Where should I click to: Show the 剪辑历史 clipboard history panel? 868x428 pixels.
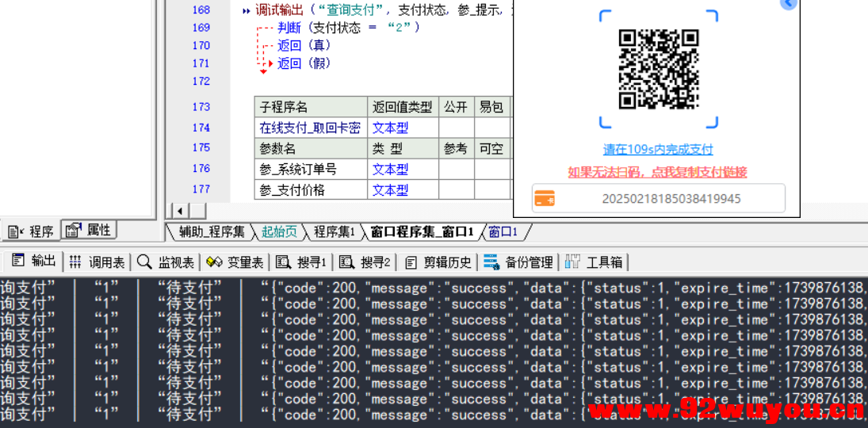click(x=438, y=262)
